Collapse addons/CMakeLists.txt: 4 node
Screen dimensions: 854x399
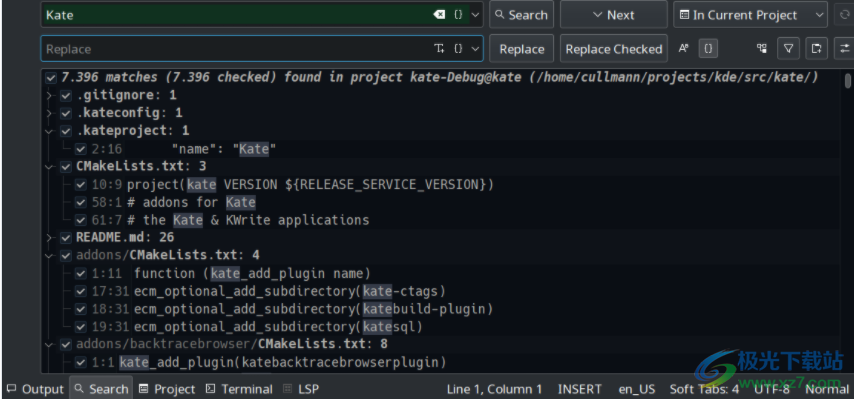point(50,255)
